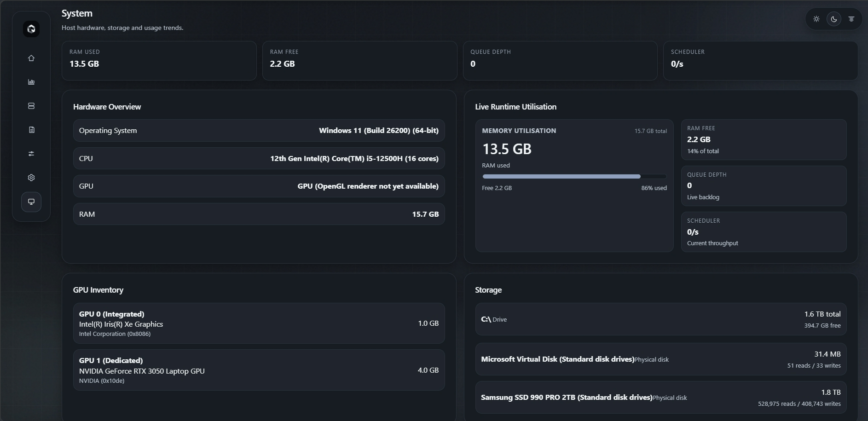This screenshot has height=421, width=868.
Task: Click the app logo in the sidebar
Action: [31, 29]
